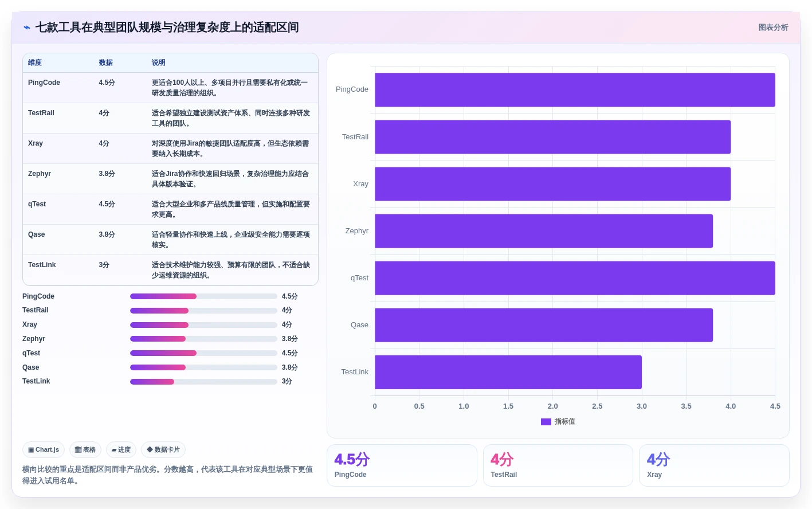Select the 表格 tag chip
This screenshot has width=812, height=509.
tap(85, 450)
